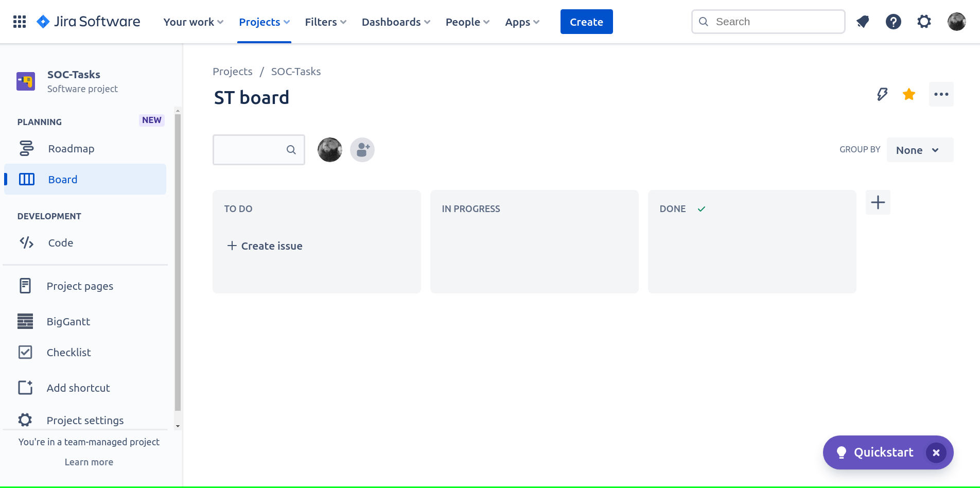Open the BigGantt app
Image resolution: width=980 pixels, height=488 pixels.
tap(68, 321)
